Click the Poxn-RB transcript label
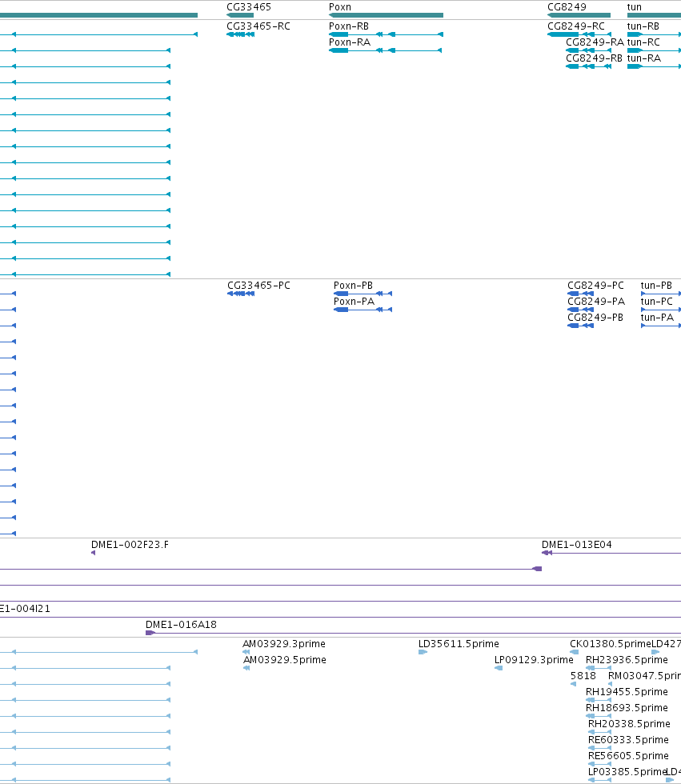This screenshot has width=681, height=784. coord(348,26)
